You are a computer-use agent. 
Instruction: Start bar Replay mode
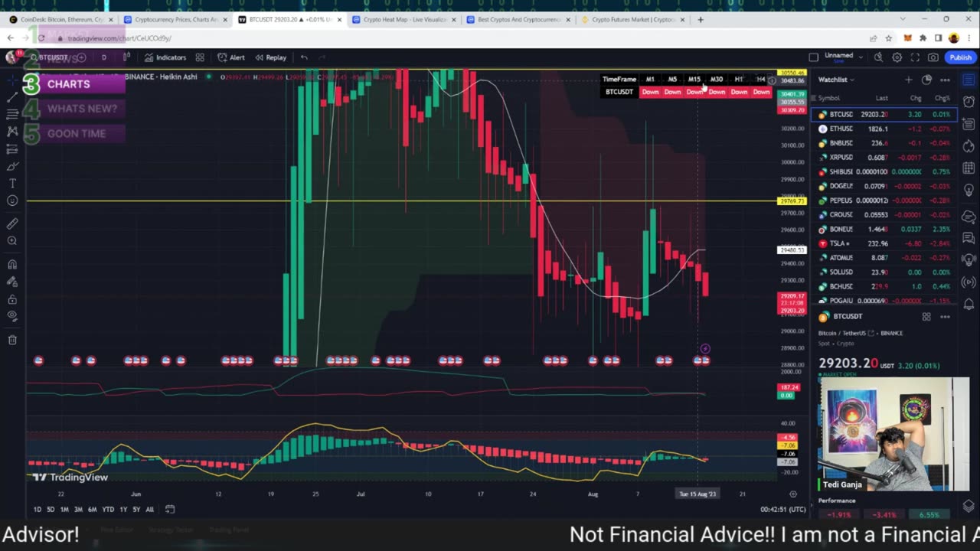(271, 57)
